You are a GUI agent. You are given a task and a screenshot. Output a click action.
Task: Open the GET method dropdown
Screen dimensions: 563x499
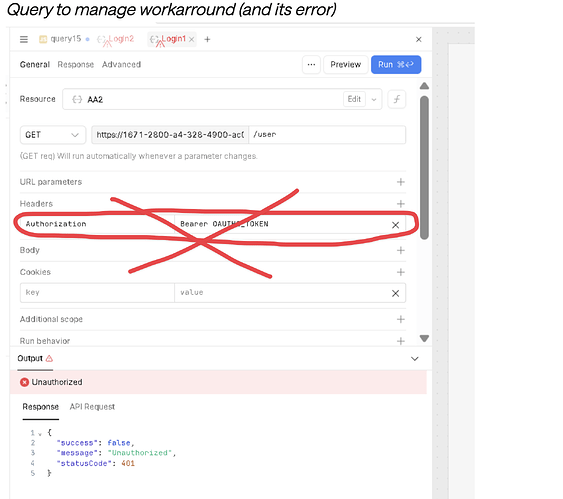point(53,135)
